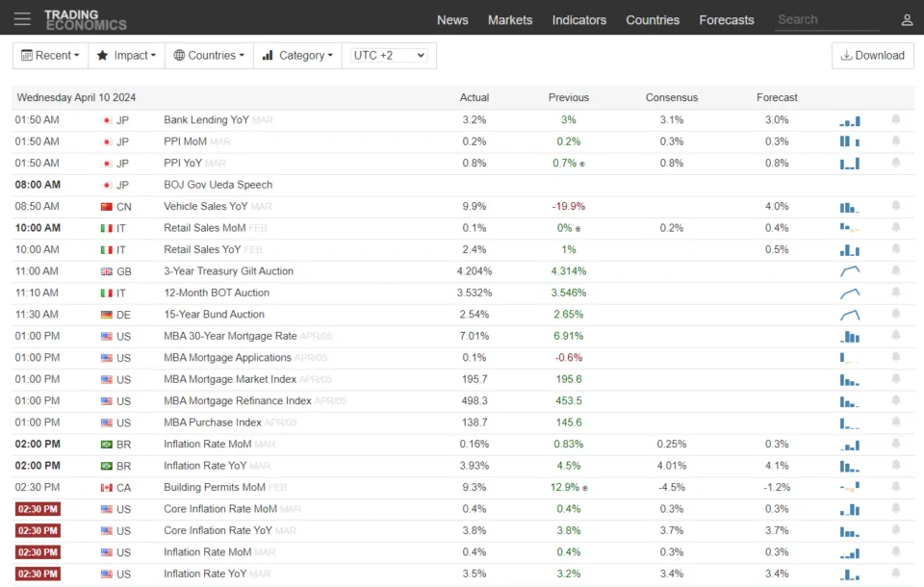924x587 pixels.
Task: Open the sparkline chart for US Inflation Rate YoY
Action: click(849, 574)
